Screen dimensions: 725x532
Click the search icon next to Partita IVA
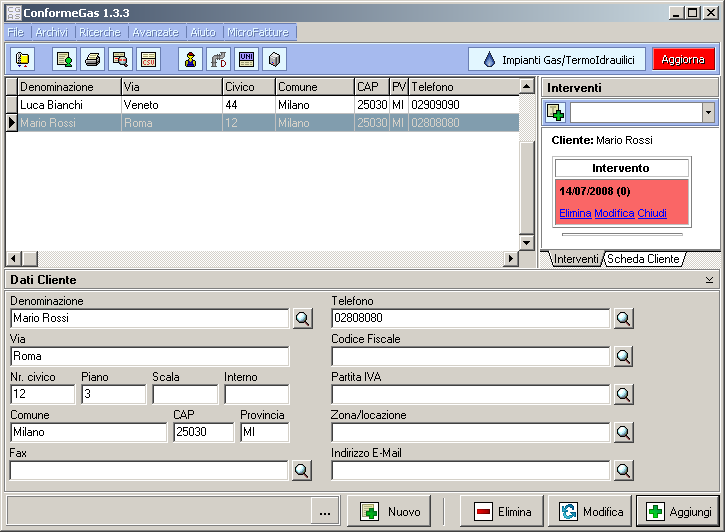pos(623,394)
